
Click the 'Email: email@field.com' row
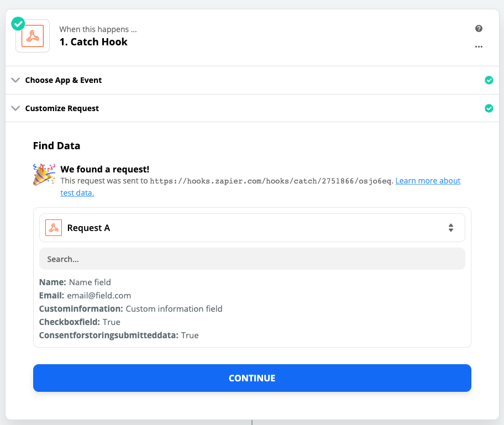pos(85,296)
